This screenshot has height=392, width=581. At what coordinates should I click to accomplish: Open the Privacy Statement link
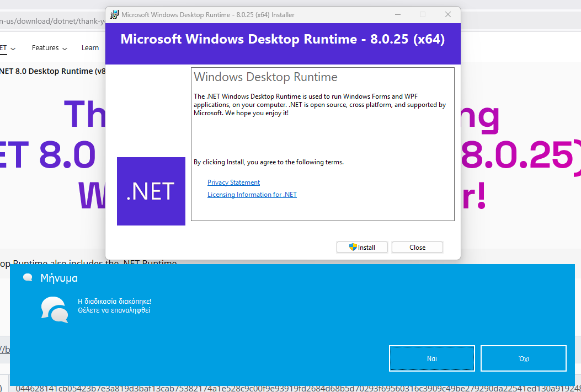tap(233, 182)
